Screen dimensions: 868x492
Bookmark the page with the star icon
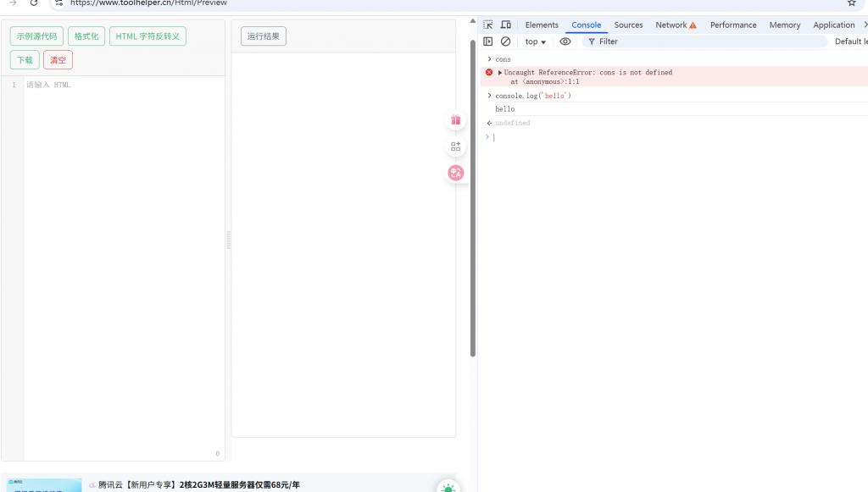(852, 3)
